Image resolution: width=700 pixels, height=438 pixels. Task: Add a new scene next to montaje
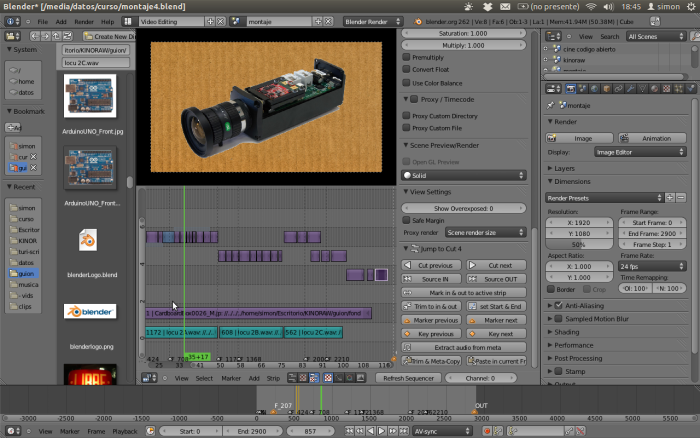(318, 21)
